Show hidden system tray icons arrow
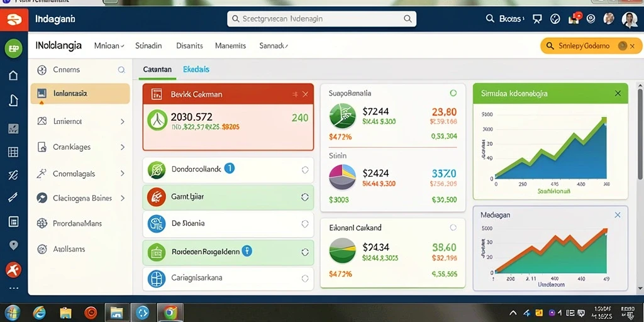The height and width of the screenshot is (322, 644). pos(514,313)
